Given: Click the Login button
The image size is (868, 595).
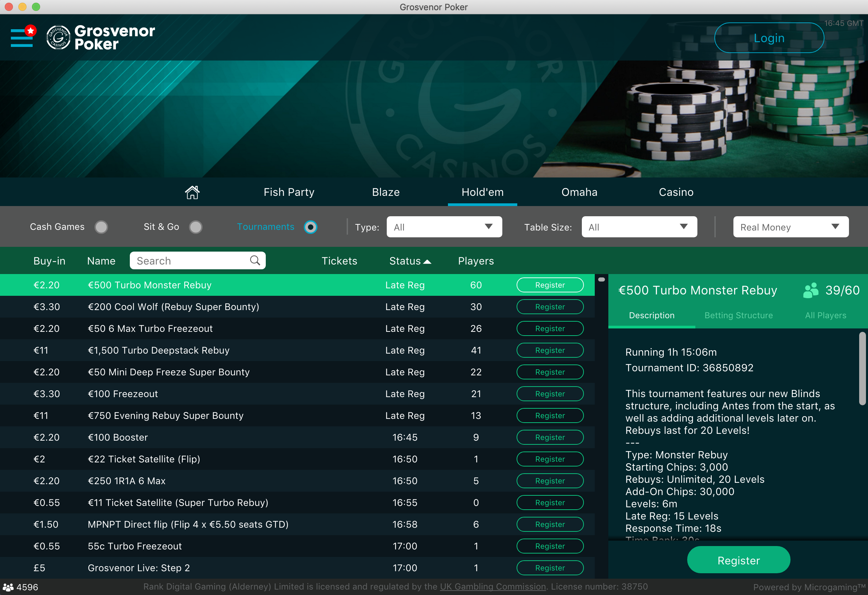Looking at the screenshot, I should tap(769, 38).
